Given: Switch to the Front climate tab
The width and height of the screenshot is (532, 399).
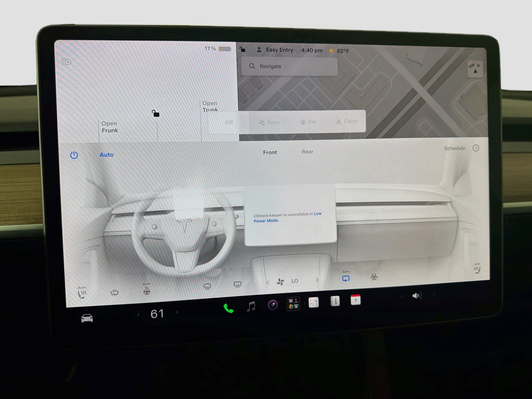Looking at the screenshot, I should [x=270, y=152].
